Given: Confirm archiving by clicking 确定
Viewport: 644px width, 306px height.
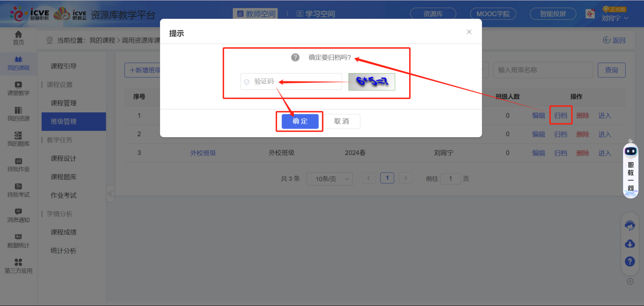Looking at the screenshot, I should tap(299, 121).
